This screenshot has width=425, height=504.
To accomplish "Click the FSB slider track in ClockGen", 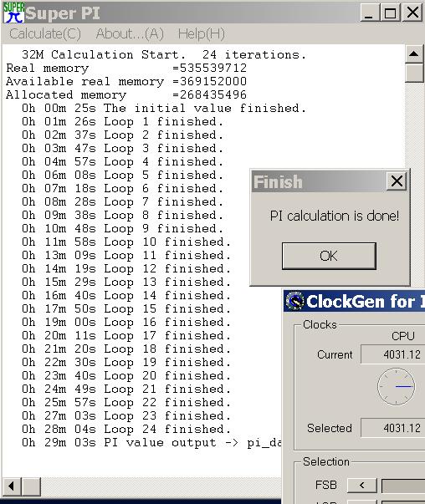I will (x=402, y=486).
